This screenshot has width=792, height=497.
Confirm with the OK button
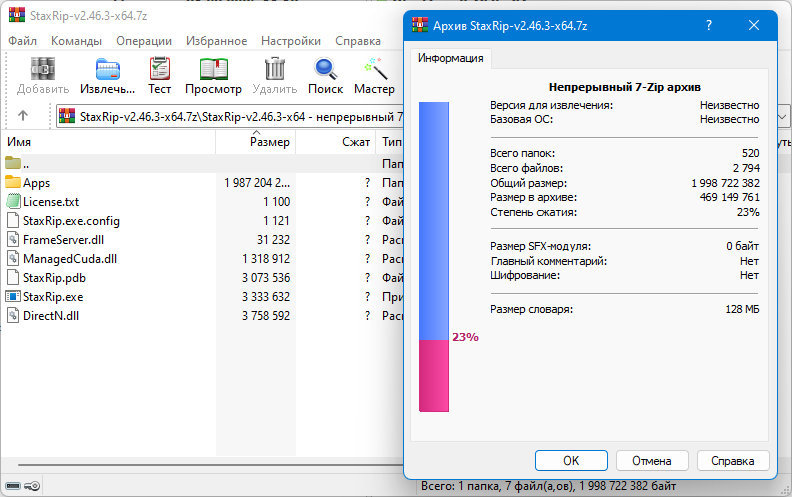tap(571, 461)
